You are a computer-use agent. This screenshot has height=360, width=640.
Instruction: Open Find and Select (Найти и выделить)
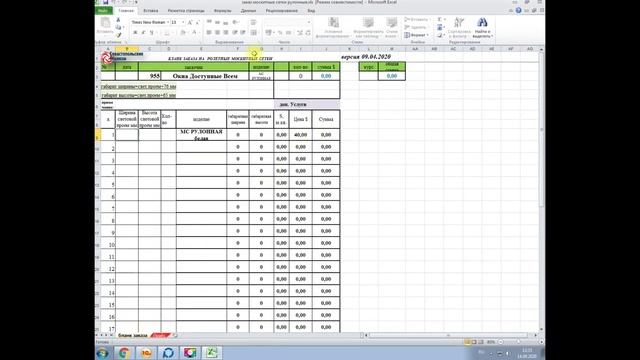[482, 27]
